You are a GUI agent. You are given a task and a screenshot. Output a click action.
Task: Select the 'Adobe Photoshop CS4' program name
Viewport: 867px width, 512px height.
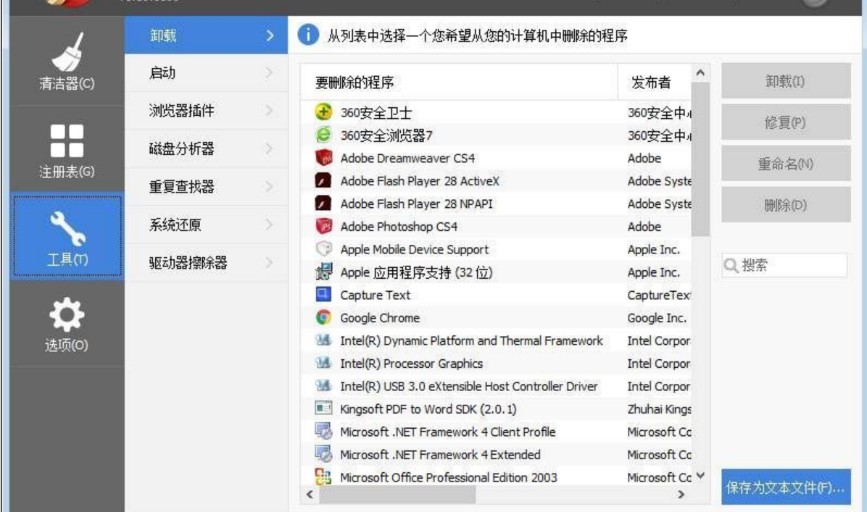[399, 227]
